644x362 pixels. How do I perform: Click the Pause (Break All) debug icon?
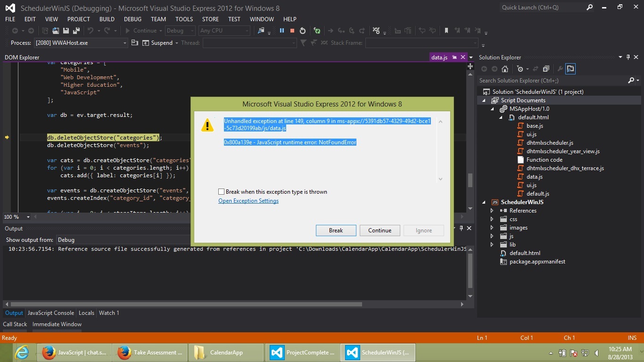(282, 31)
